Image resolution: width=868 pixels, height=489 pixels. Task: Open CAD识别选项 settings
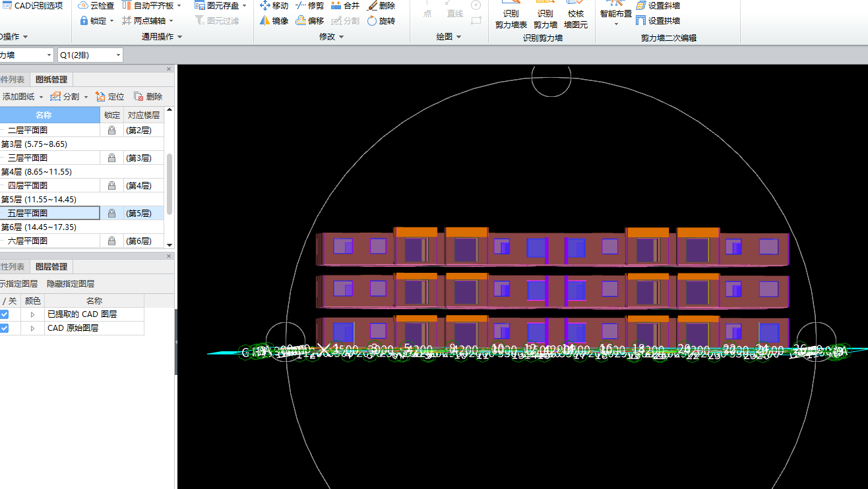[x=33, y=6]
